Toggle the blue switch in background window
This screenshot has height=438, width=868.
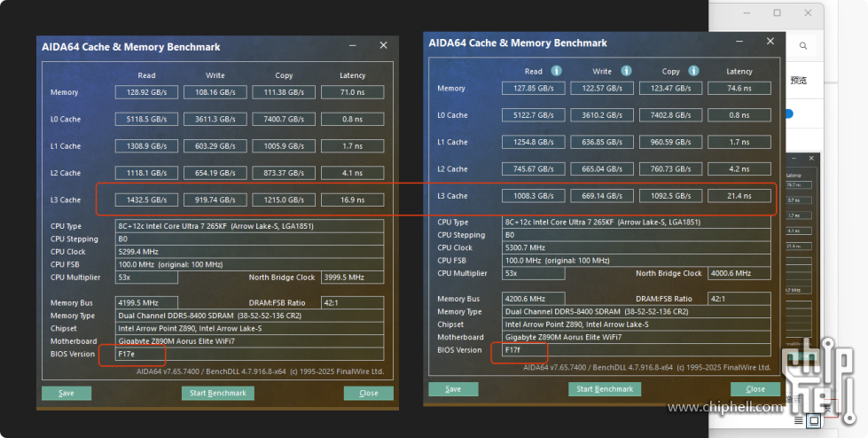[x=789, y=114]
